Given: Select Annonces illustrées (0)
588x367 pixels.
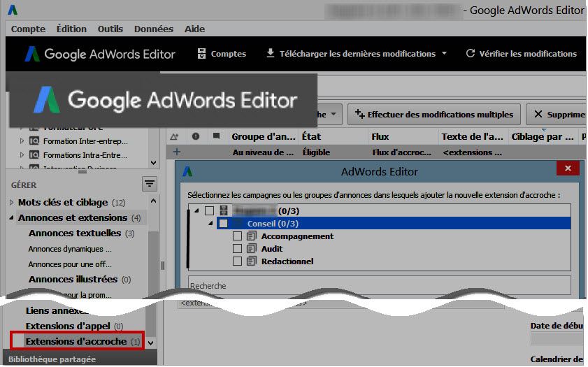Looking at the screenshot, I should pyautogui.click(x=80, y=280).
